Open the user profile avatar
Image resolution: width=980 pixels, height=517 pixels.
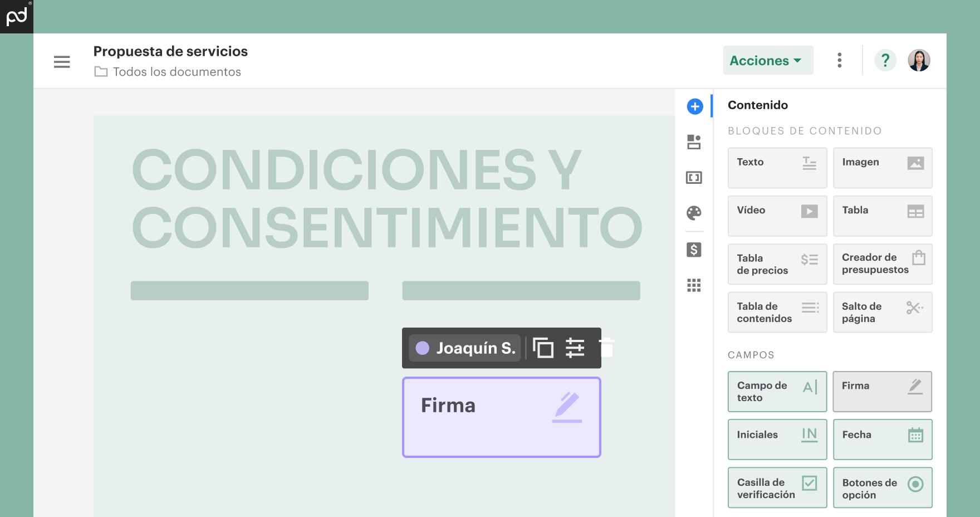pyautogui.click(x=919, y=60)
